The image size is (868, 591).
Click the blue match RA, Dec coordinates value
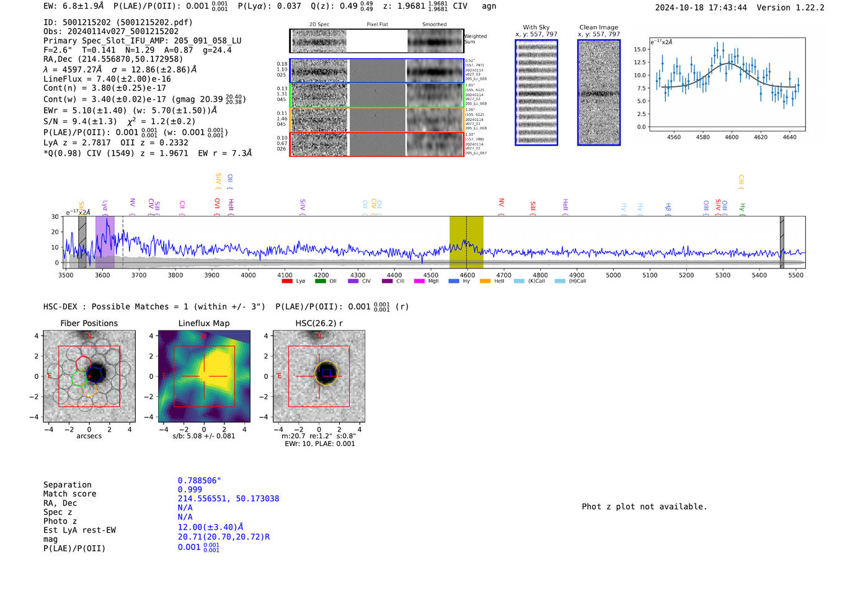pos(228,499)
